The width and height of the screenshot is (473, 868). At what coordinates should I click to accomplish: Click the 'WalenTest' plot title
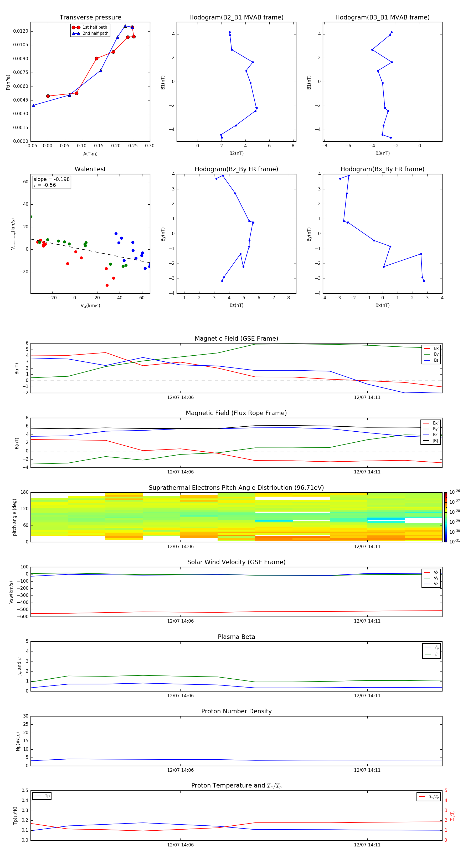[x=90, y=169]
